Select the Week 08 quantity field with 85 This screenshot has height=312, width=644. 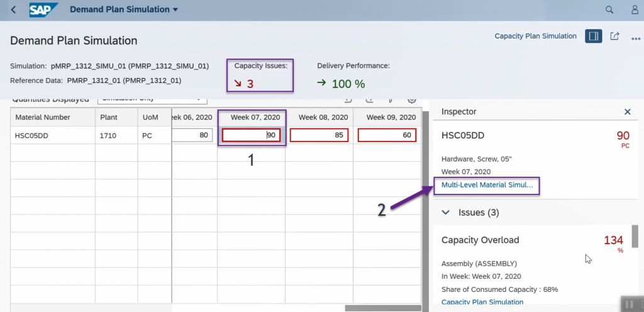click(319, 135)
